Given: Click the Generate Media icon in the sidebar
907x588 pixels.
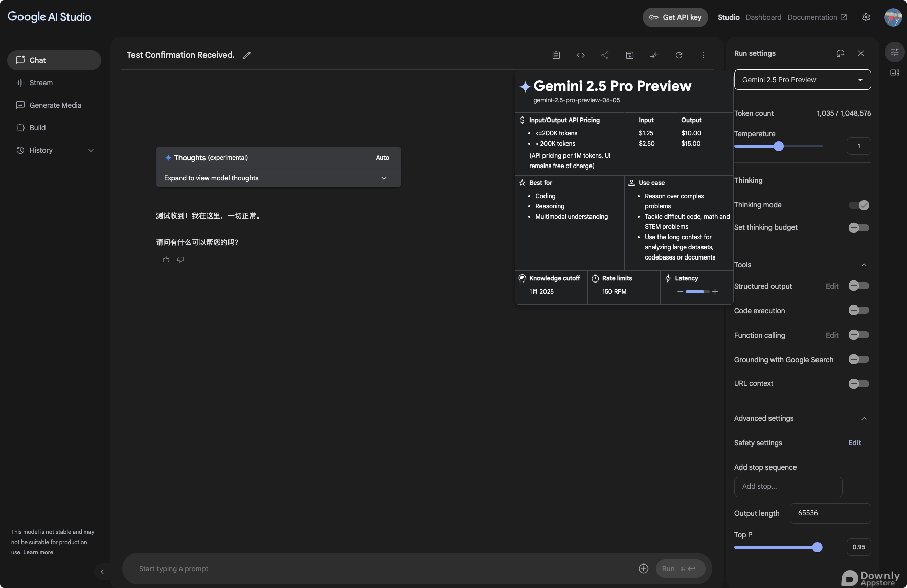Looking at the screenshot, I should click(x=20, y=105).
